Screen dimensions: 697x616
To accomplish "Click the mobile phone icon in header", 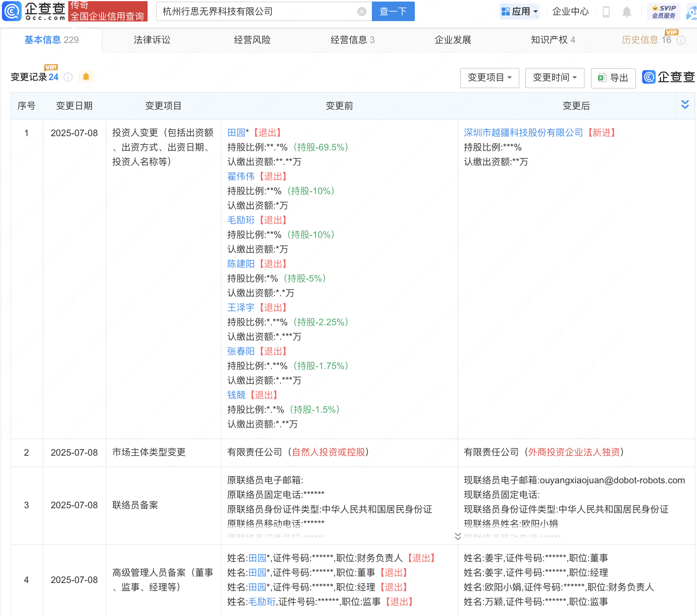I will pos(606,12).
